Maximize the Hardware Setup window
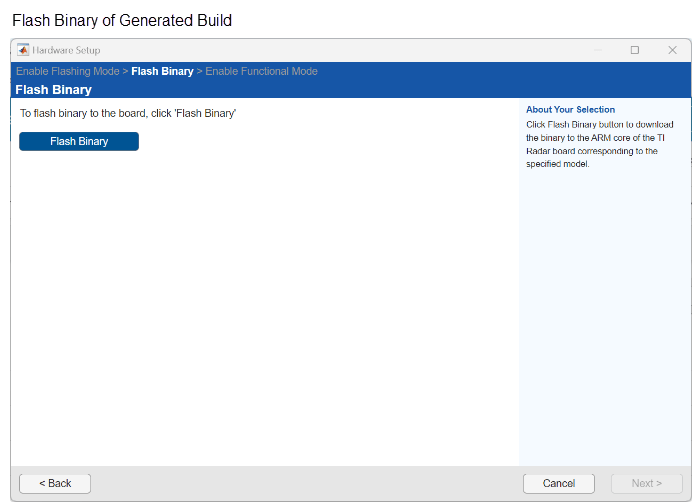The height and width of the screenshot is (503, 694). tap(634, 50)
